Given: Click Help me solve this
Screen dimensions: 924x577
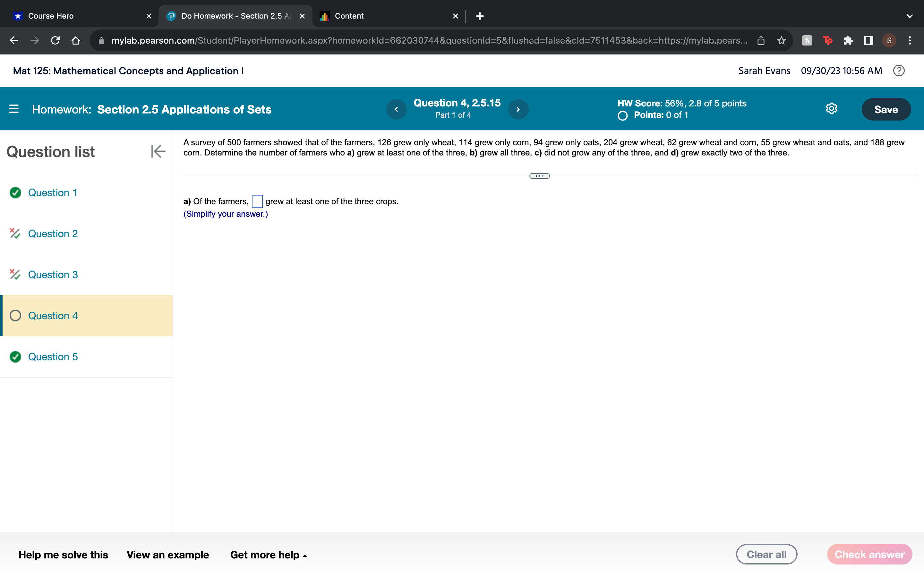Looking at the screenshot, I should [64, 555].
